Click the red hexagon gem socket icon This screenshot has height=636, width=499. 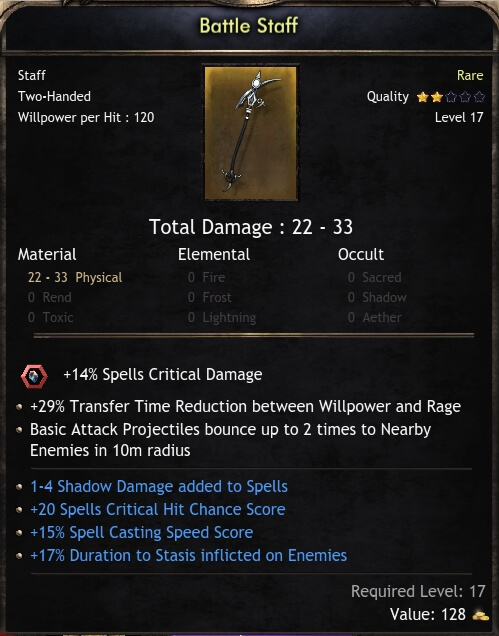[34, 376]
